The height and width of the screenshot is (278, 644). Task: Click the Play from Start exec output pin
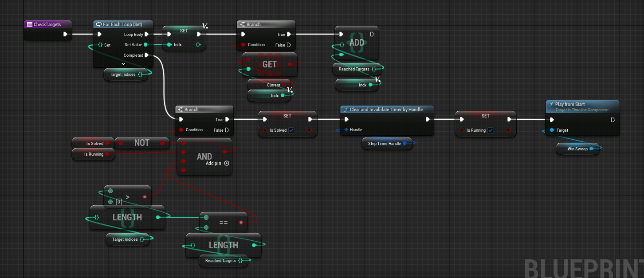pos(613,120)
